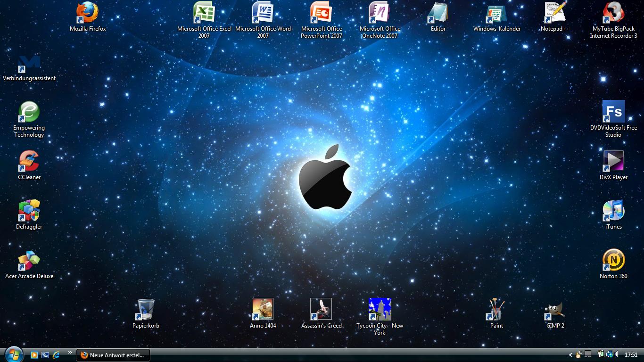The height and width of the screenshot is (362, 644).
Task: Select the Mozilla Firefox desktop icon
Action: click(x=88, y=16)
